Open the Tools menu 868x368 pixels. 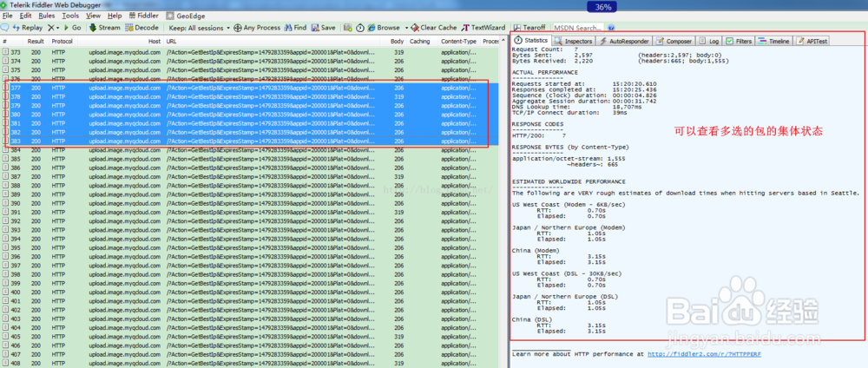[x=70, y=16]
